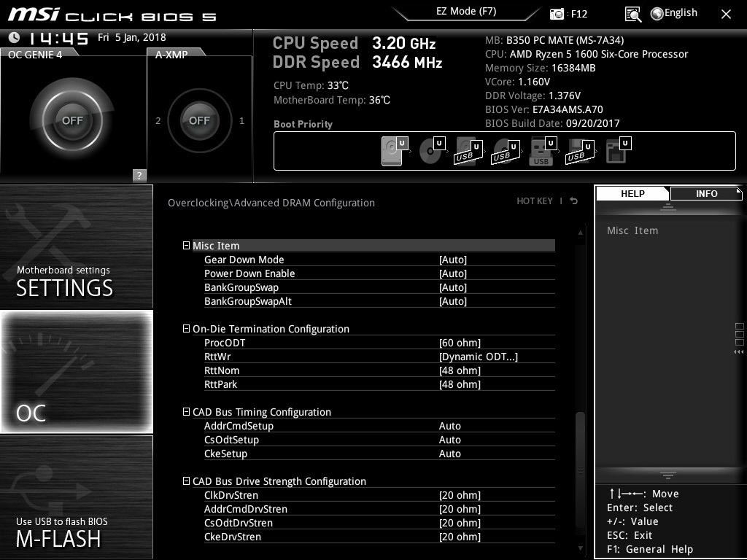The height and width of the screenshot is (560, 747).
Task: Toggle the A-XMP OFF knob
Action: [x=199, y=120]
